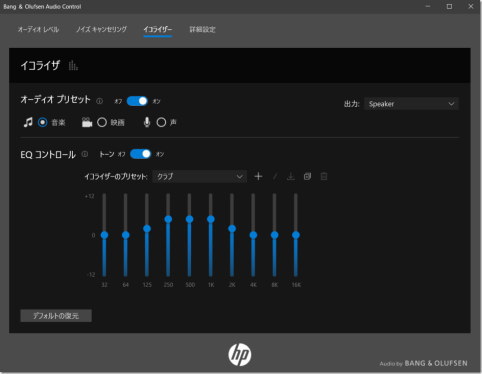The width and height of the screenshot is (482, 374).
Task: Click the info icon beside オーディオ プリセット
Action: click(99, 101)
